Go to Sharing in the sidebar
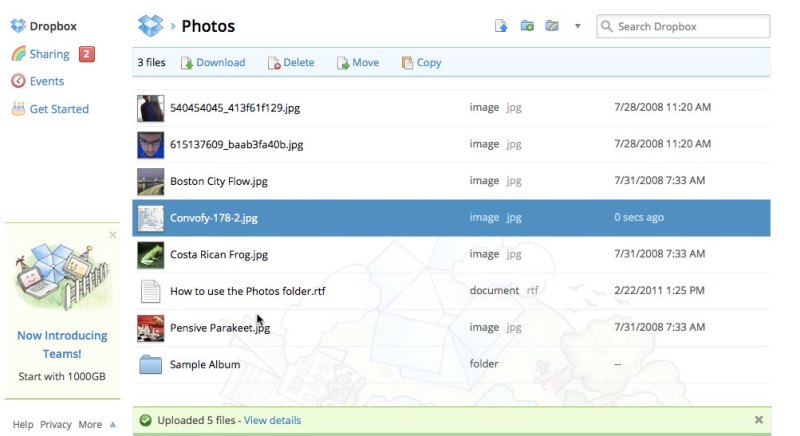This screenshot has height=436, width=800. (49, 54)
